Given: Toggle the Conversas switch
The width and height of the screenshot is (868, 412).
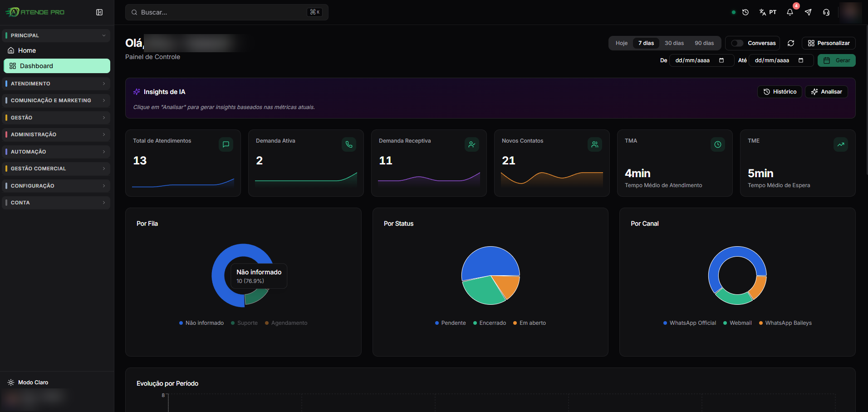Looking at the screenshot, I should click(737, 43).
